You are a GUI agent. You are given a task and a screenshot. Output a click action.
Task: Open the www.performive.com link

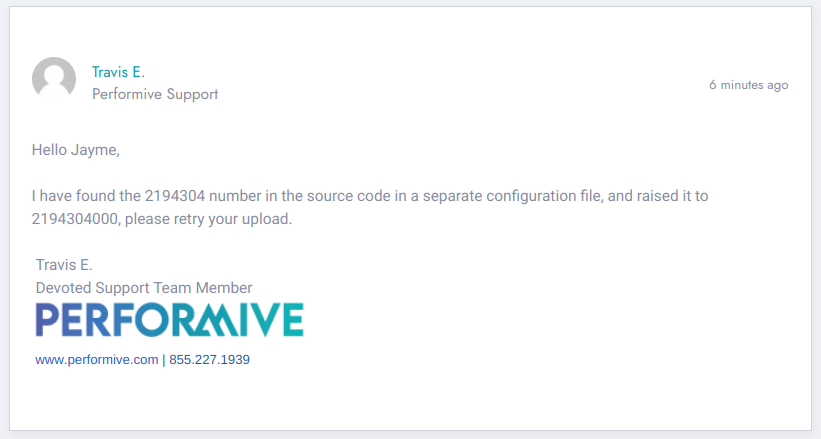97,360
